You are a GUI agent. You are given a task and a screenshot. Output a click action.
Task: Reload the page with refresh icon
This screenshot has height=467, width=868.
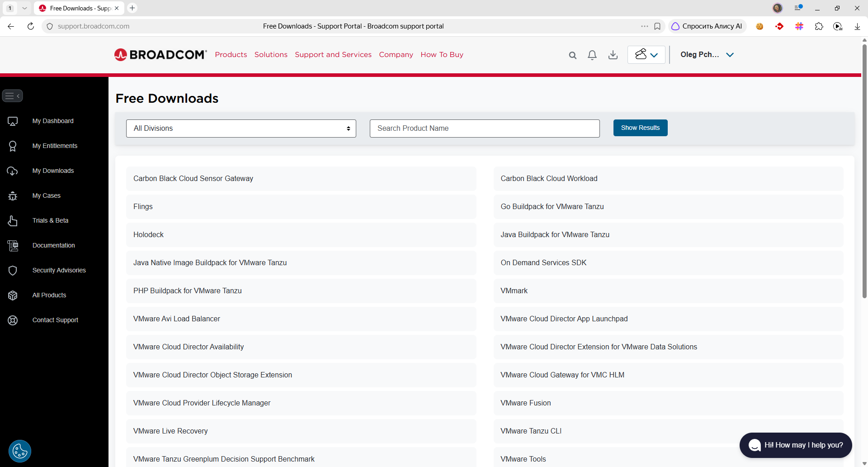30,26
